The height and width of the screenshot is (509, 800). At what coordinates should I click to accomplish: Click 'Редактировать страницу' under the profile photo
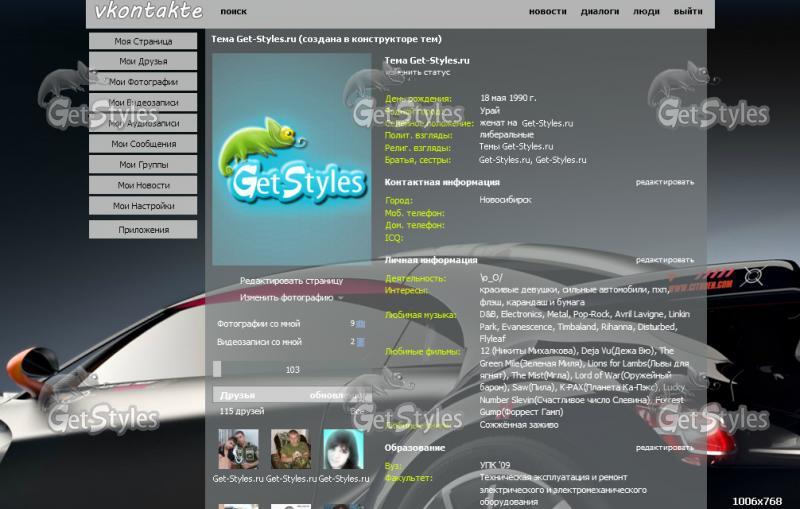(291, 281)
